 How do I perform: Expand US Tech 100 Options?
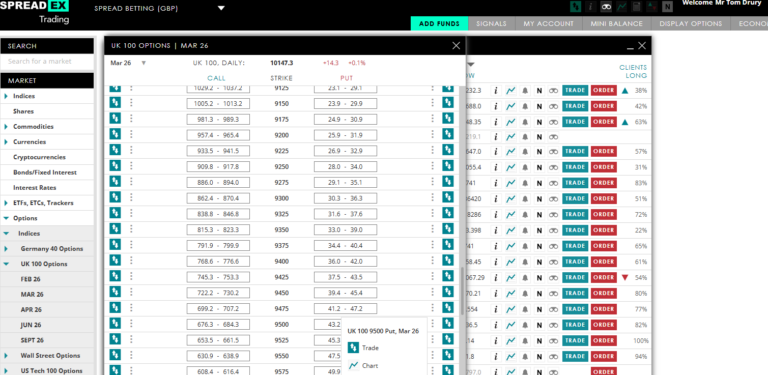6,371
